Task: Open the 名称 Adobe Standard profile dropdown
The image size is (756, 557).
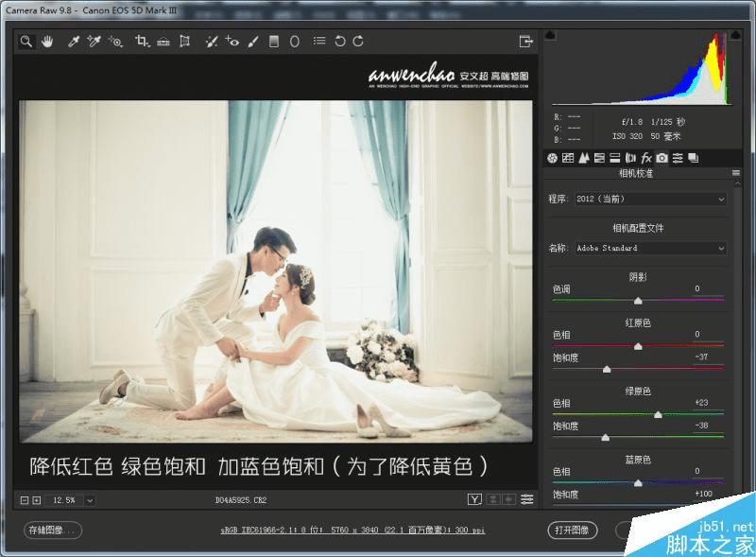Action: pos(650,248)
